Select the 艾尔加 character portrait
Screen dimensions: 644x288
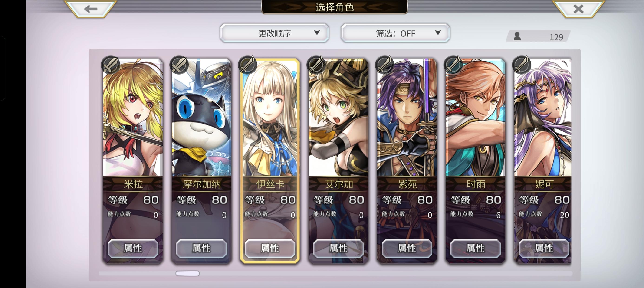click(x=338, y=117)
